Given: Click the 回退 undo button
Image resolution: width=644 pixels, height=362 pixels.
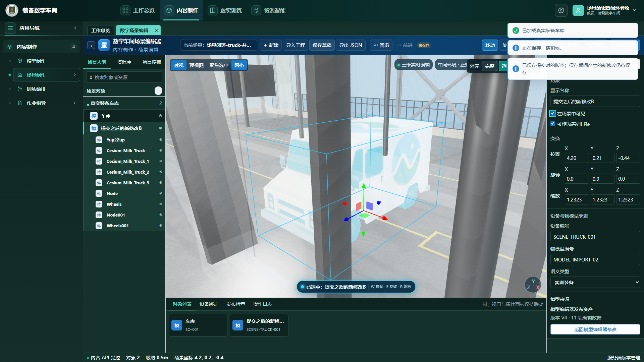Looking at the screenshot, I should coord(381,45).
